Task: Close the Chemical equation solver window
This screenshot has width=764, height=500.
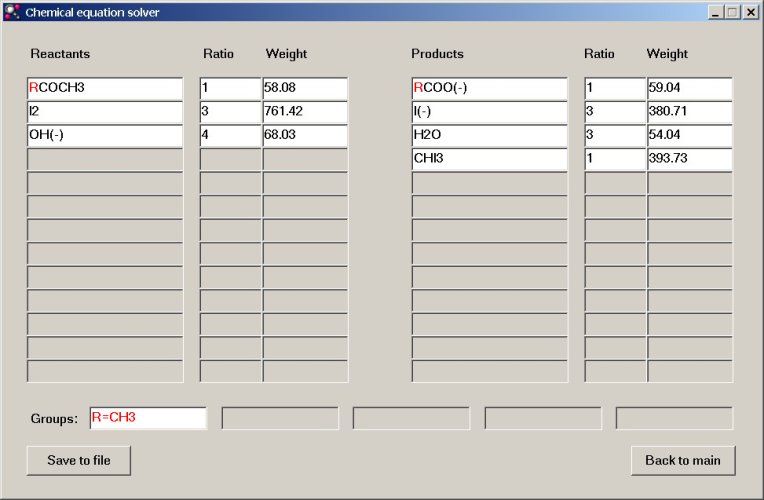Action: pos(751,12)
